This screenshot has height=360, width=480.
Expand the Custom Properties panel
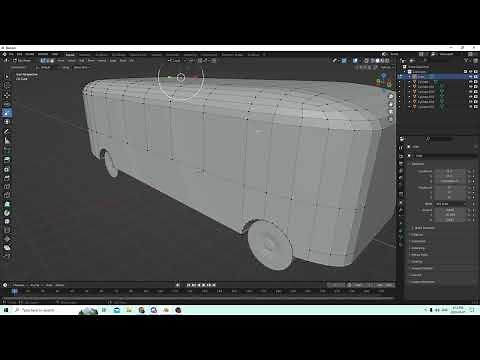423,282
